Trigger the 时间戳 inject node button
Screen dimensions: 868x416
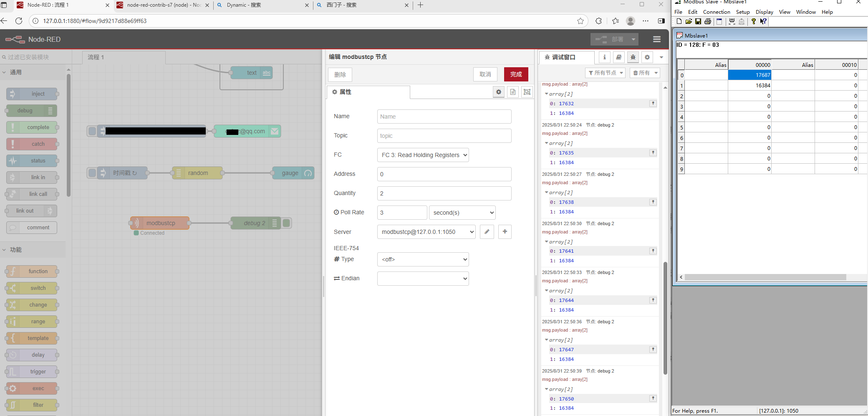coord(92,173)
